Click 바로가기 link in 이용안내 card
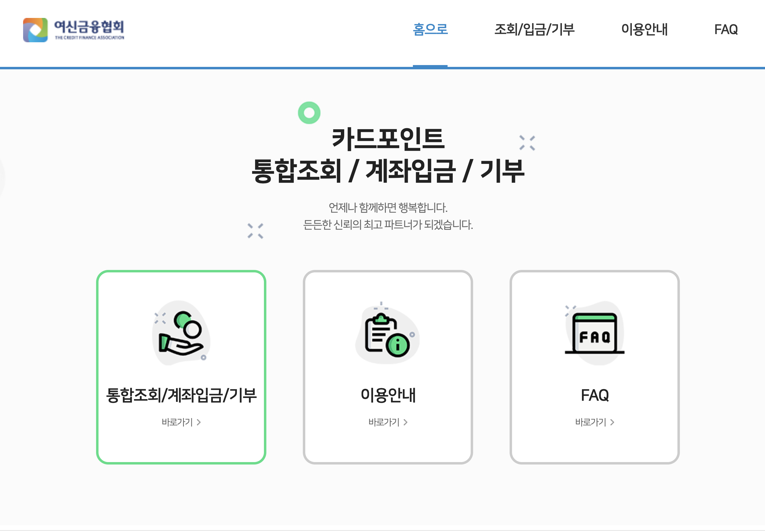765x532 pixels. tap(383, 422)
